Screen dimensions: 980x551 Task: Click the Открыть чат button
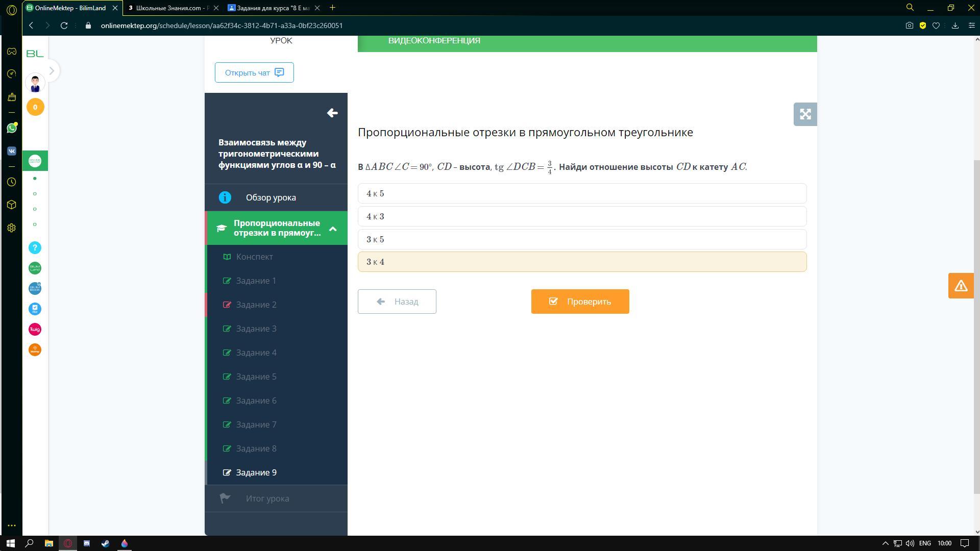tap(254, 72)
